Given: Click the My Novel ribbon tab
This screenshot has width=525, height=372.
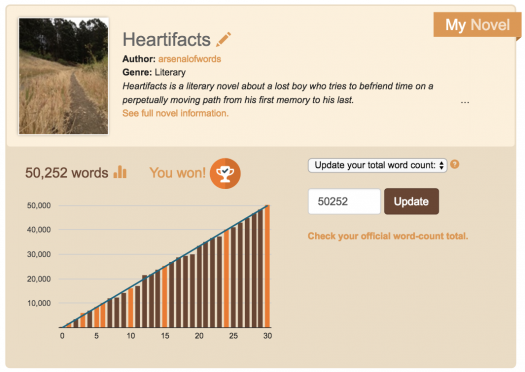Looking at the screenshot, I should 477,25.
